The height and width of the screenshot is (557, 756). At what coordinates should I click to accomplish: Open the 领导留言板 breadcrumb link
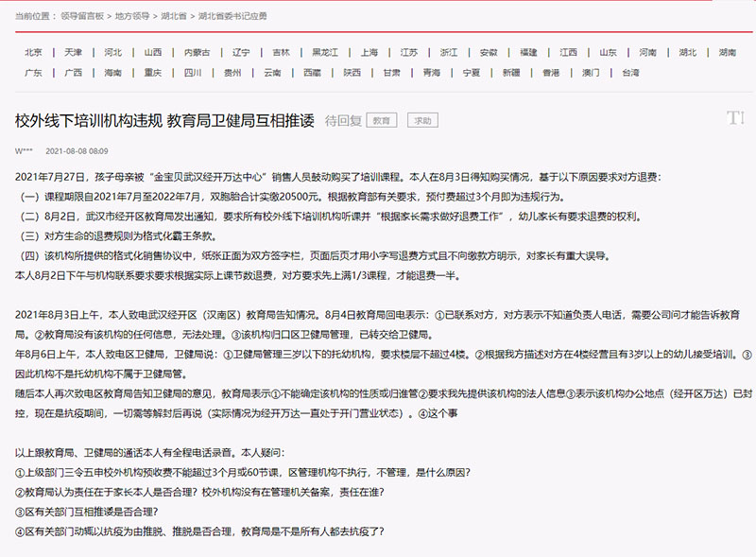tap(83, 16)
